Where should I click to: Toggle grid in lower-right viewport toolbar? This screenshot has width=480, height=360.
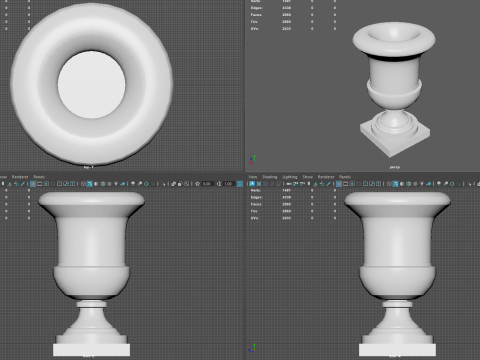(339, 184)
